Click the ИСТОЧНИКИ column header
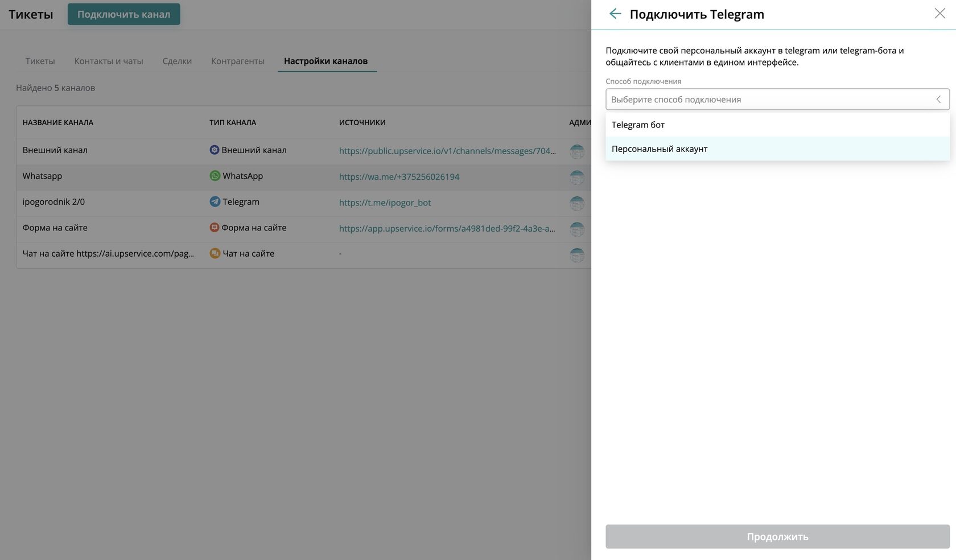Screen dimensions: 956x560 coord(362,122)
